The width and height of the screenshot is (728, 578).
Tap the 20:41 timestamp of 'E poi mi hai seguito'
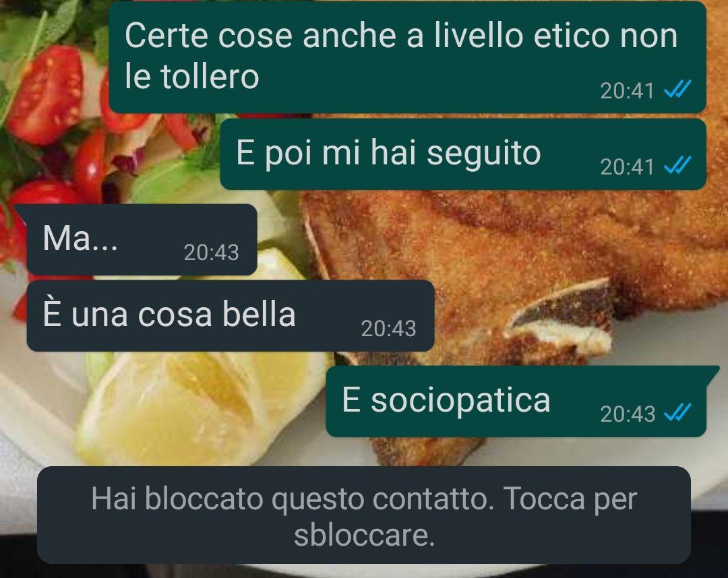[x=628, y=167]
